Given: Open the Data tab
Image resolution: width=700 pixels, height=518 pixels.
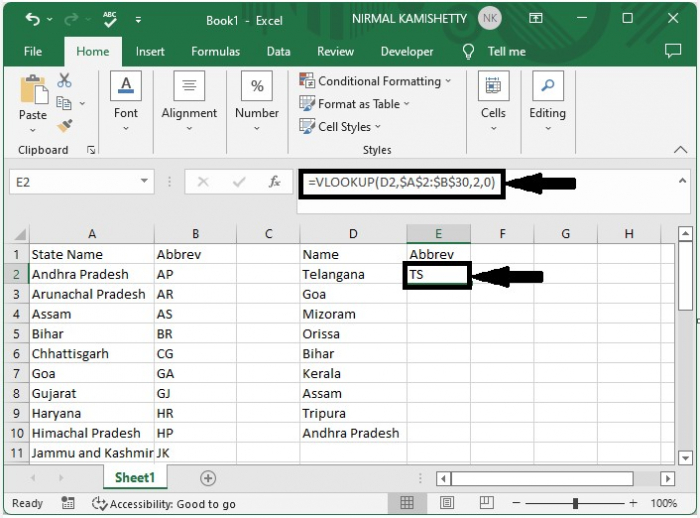Looking at the screenshot, I should 279,51.
